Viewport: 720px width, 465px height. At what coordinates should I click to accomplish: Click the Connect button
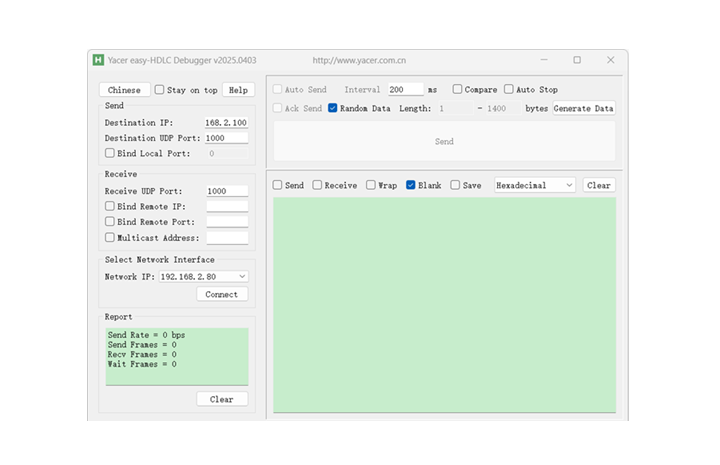tap(222, 294)
